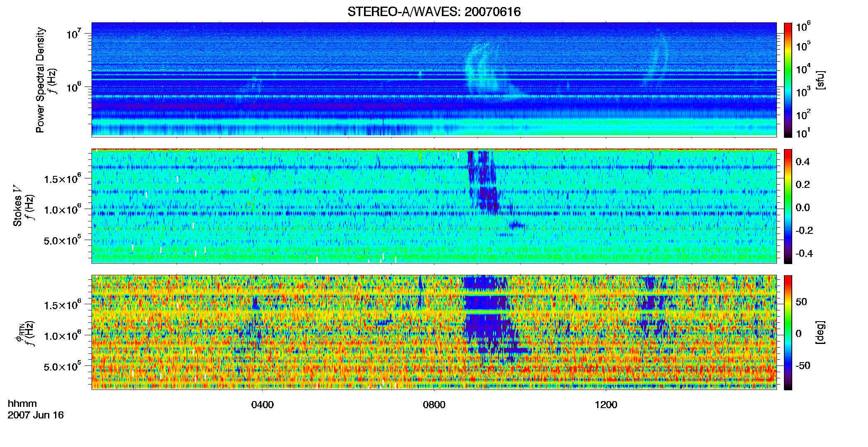Image resolution: width=868 pixels, height=447 pixels.
Task: Click the 10^6 frequency tick on top panel axis
Action: [75, 87]
